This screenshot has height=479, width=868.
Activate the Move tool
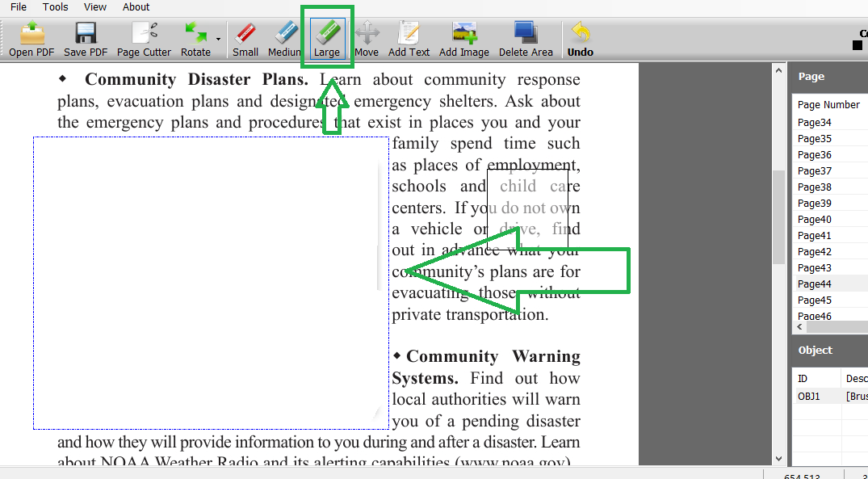point(367,38)
